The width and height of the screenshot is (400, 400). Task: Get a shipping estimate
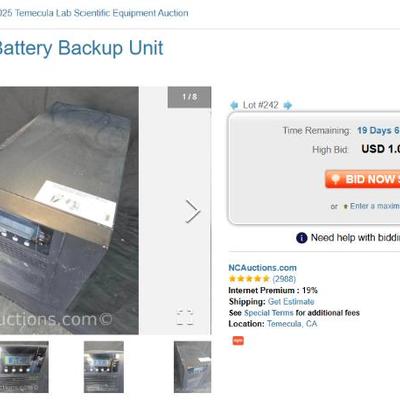point(291,302)
